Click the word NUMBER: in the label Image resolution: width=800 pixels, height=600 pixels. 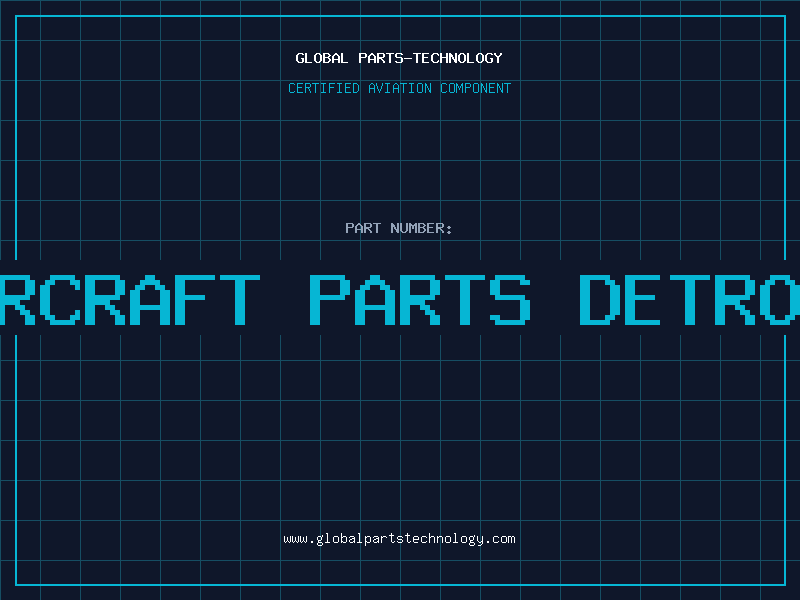[x=421, y=228]
